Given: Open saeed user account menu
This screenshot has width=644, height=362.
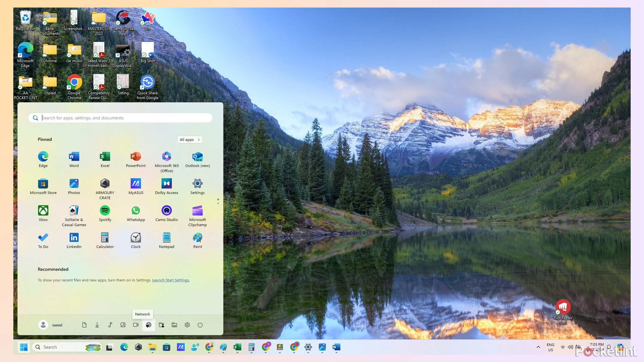Looking at the screenshot, I should coord(50,325).
